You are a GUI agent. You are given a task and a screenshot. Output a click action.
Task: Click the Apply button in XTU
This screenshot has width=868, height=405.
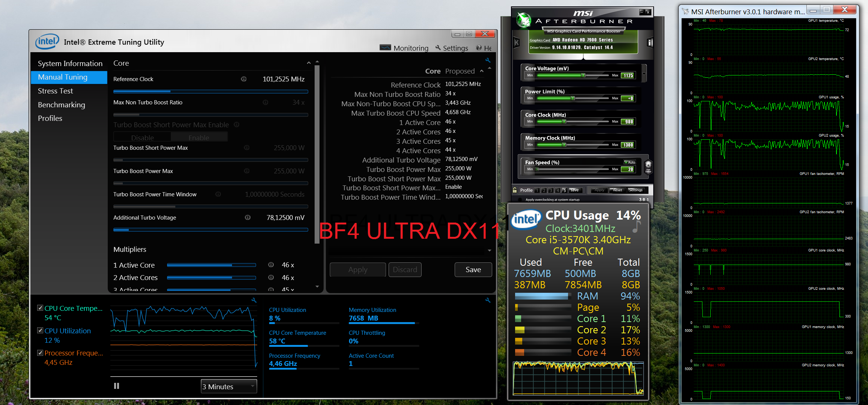[x=358, y=269]
